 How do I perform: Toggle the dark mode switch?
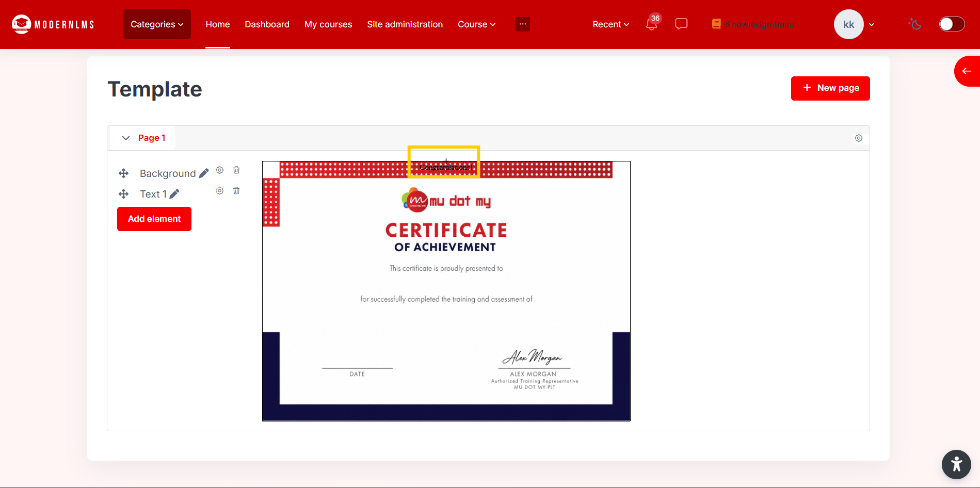click(952, 24)
